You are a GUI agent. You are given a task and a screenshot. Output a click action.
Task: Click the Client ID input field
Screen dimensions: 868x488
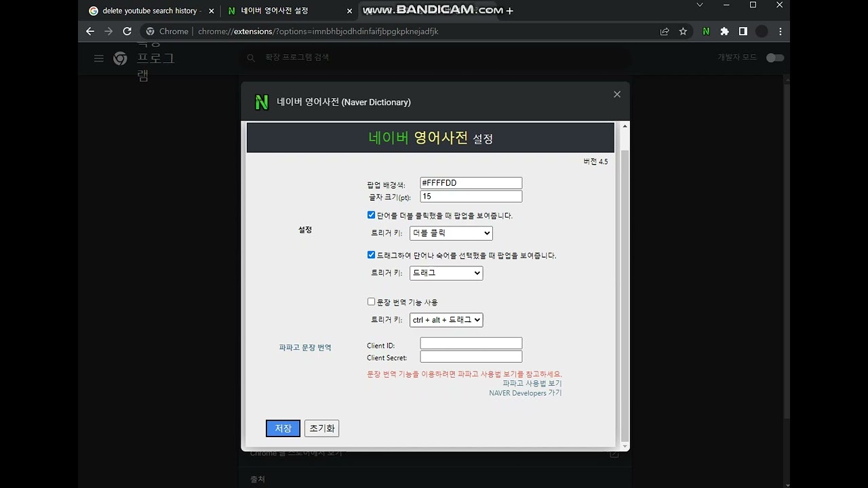tap(471, 344)
